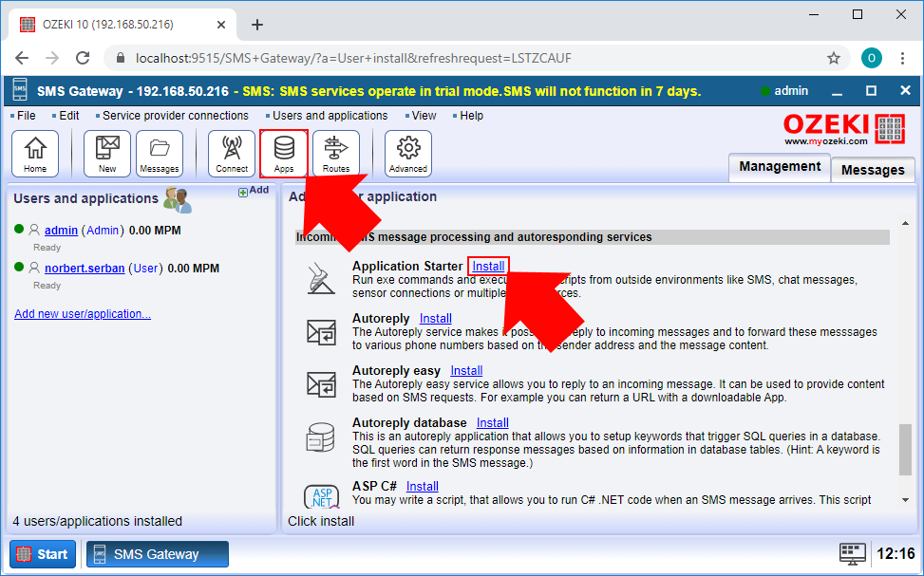The width and height of the screenshot is (924, 576).
Task: Click the desktop monitor icon in the taskbar
Action: [852, 553]
